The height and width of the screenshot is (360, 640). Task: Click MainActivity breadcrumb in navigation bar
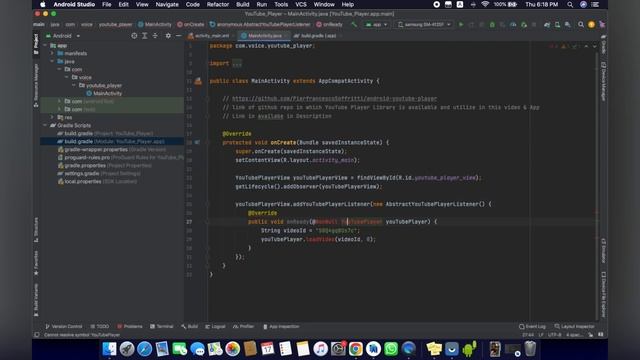click(155, 24)
